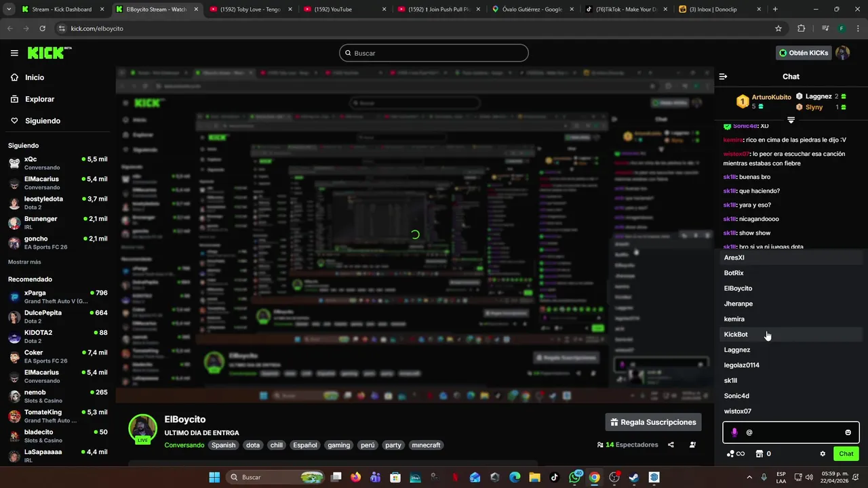This screenshot has width=868, height=488.
Task: Open the hamburger menu beside the Kick logo
Action: (14, 53)
